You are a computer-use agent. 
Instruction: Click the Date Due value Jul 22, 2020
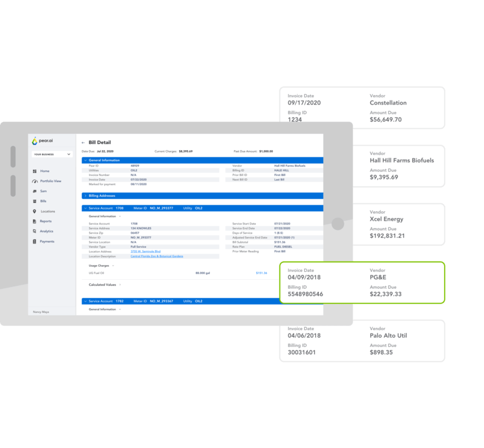105,151
